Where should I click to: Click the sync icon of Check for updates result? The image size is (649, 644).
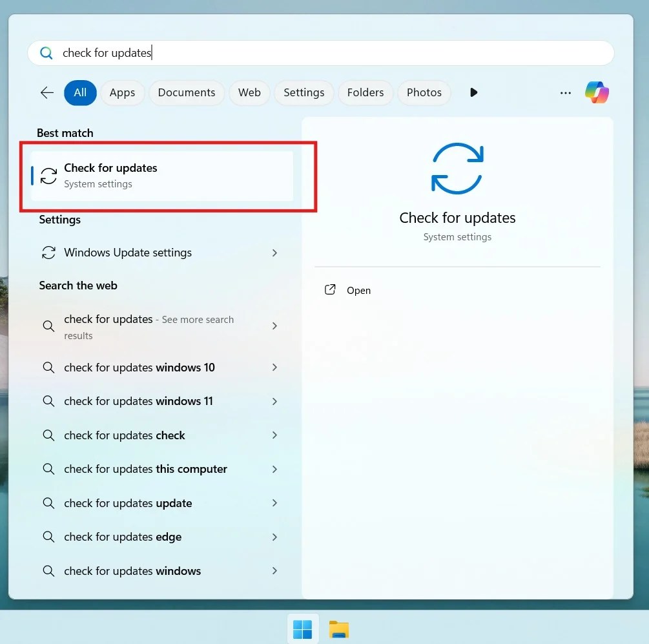coord(48,176)
